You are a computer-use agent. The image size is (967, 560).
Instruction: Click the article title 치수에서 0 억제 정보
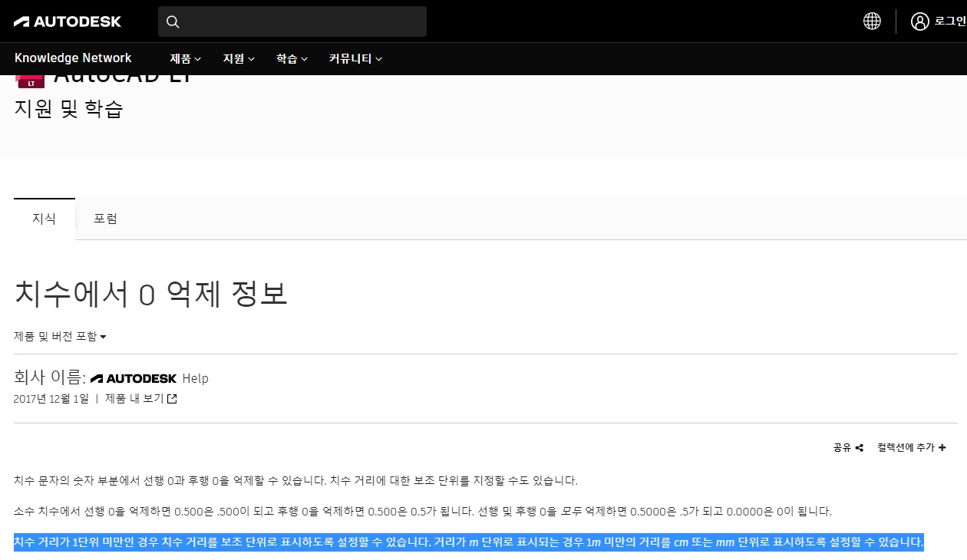151,295
